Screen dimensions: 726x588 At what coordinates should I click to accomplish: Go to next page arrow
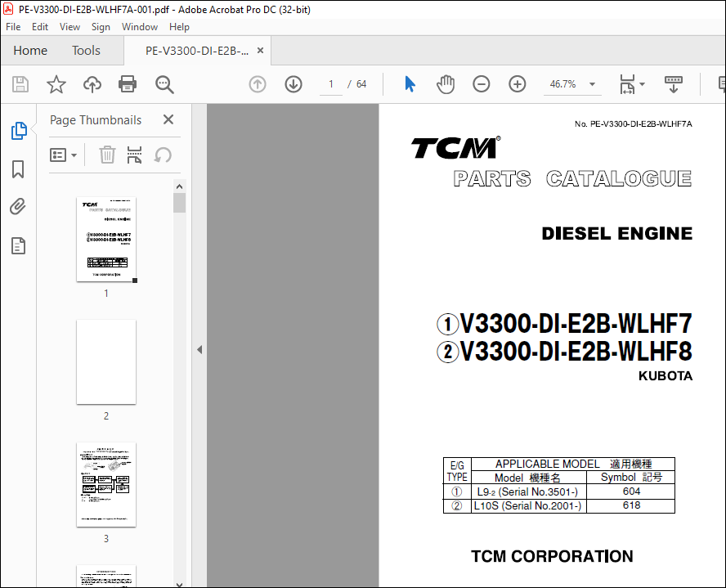[294, 84]
